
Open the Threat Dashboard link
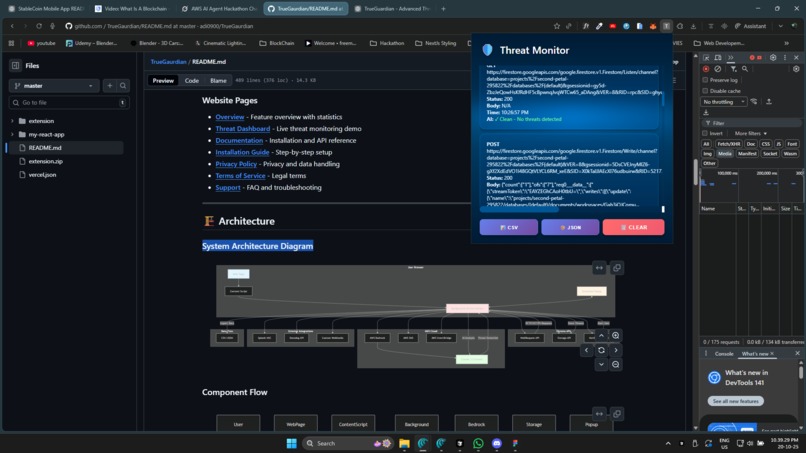coord(243,129)
